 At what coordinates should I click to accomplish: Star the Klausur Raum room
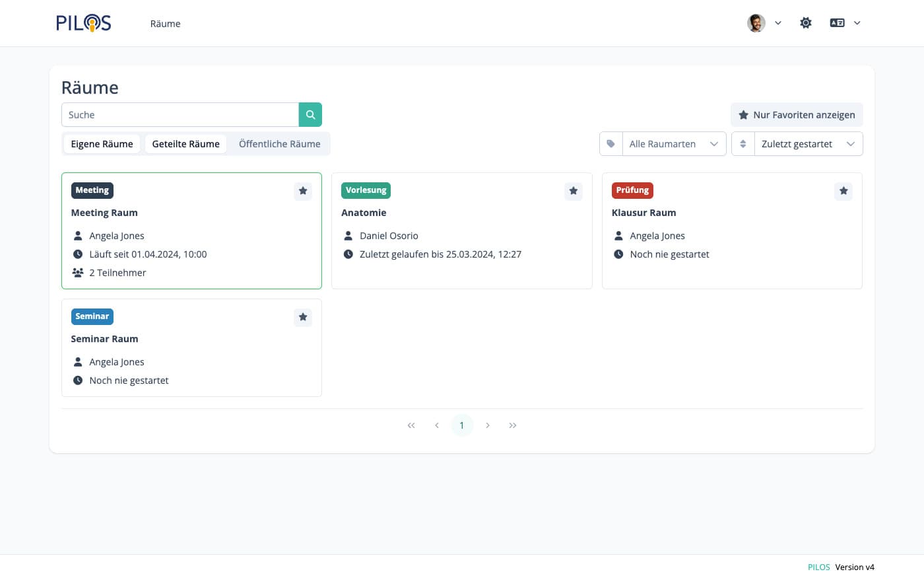tap(843, 191)
